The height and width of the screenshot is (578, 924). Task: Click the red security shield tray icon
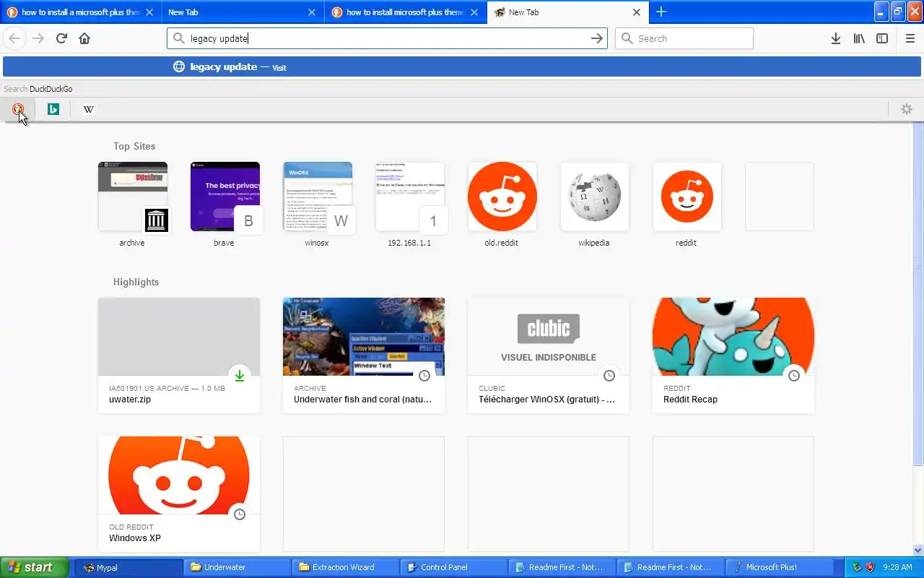[x=870, y=567]
